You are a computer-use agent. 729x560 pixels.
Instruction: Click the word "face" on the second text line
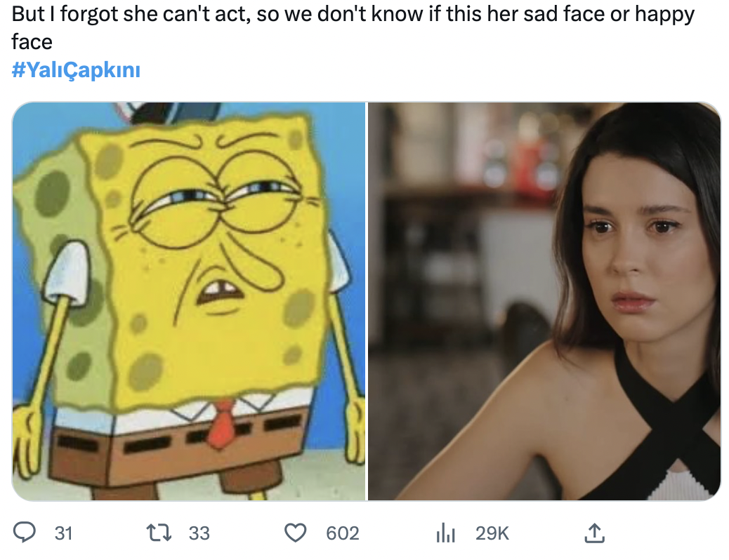(x=32, y=42)
